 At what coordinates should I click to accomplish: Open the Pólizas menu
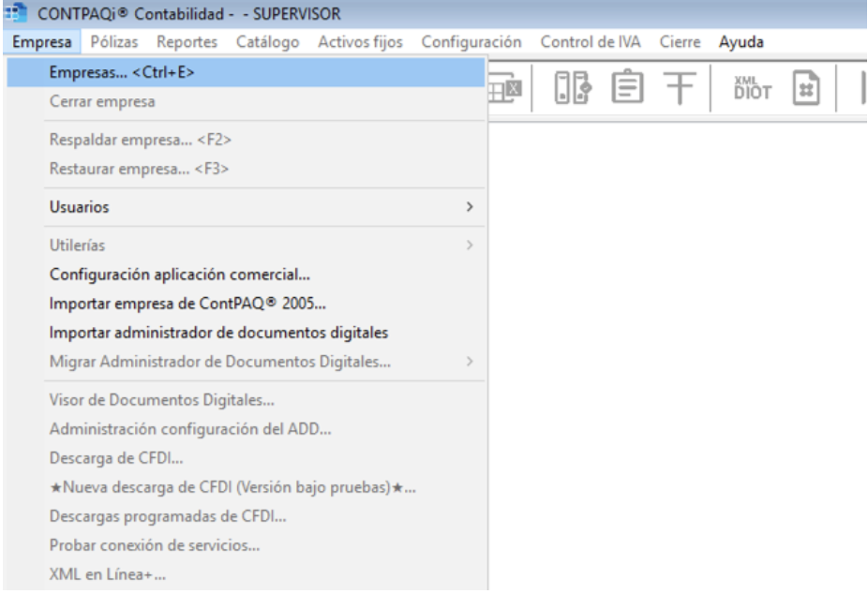coord(114,42)
